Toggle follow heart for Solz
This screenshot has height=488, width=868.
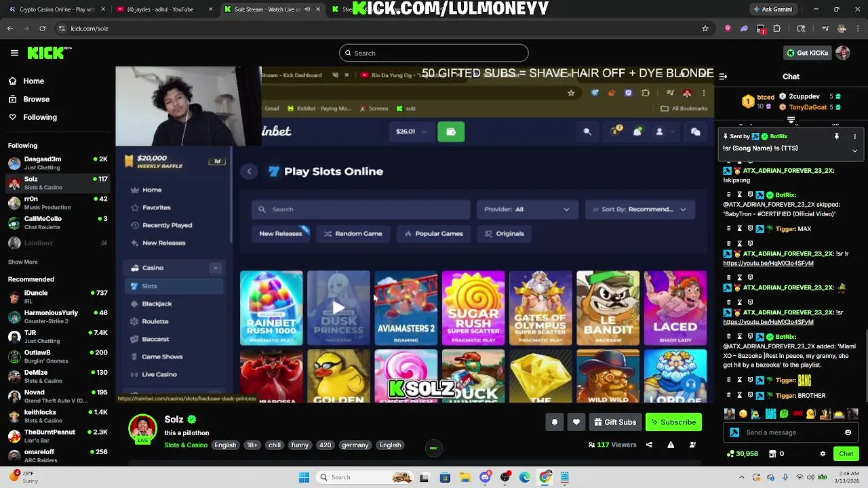click(576, 422)
